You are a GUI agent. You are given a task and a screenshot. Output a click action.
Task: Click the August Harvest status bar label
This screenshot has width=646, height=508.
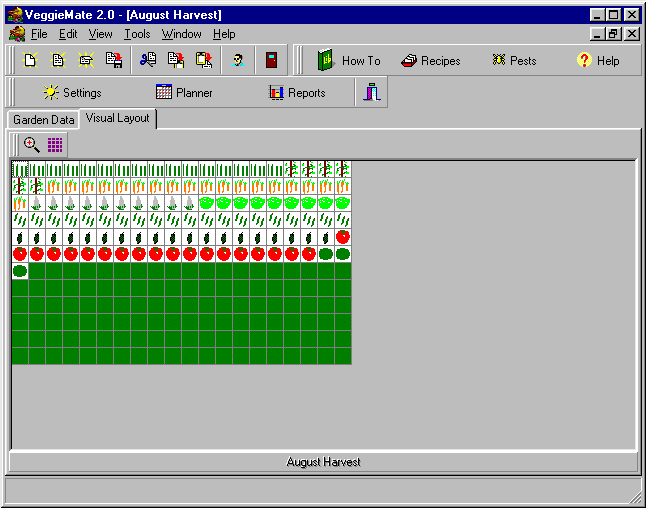323,462
